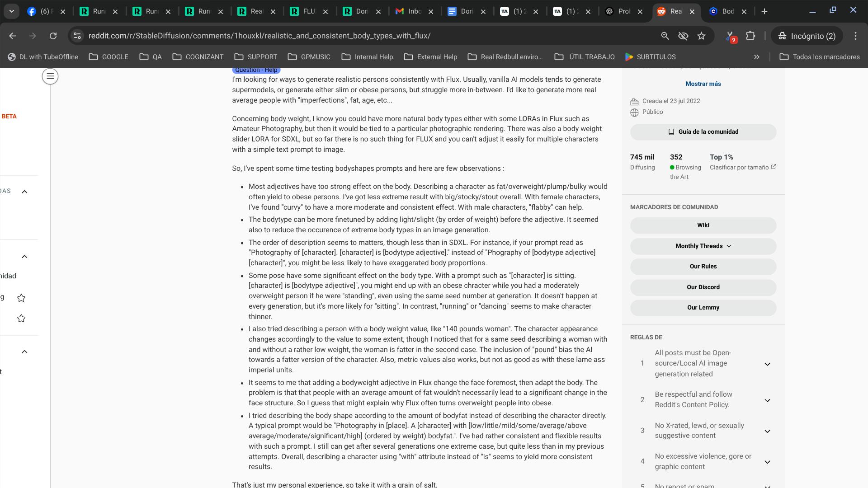Viewport: 868px width, 488px height.
Task: Open the Extensions puzzle icon
Action: [750, 36]
